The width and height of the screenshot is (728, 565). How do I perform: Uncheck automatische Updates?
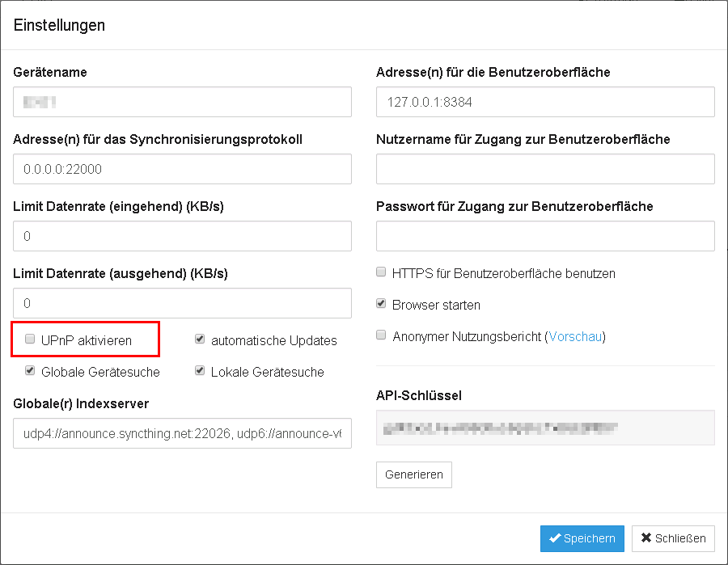coord(200,340)
